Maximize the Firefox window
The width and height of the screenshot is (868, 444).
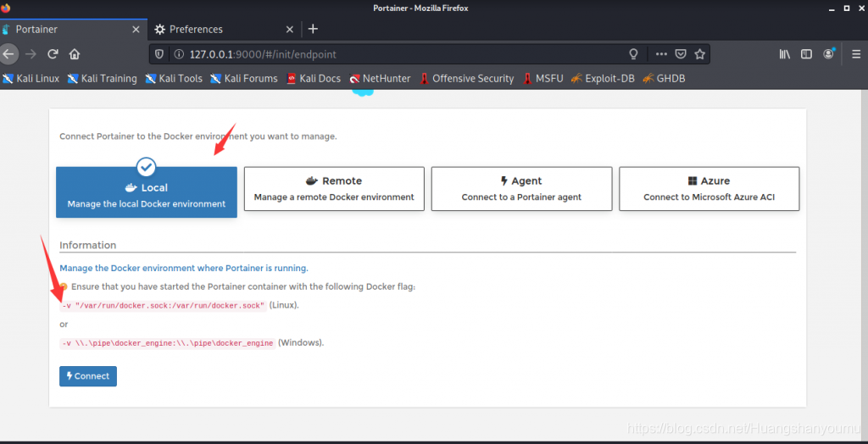(x=847, y=8)
